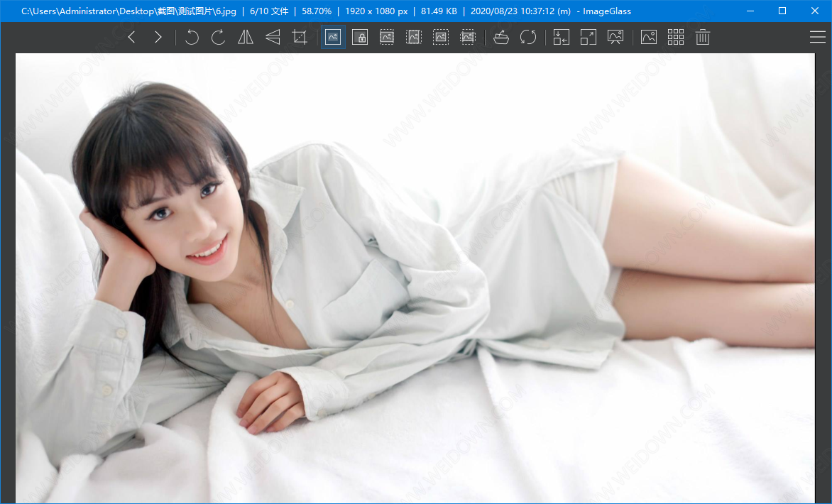Show the thumbnail grid panel
Image resolution: width=832 pixels, height=504 pixels.
coord(676,38)
